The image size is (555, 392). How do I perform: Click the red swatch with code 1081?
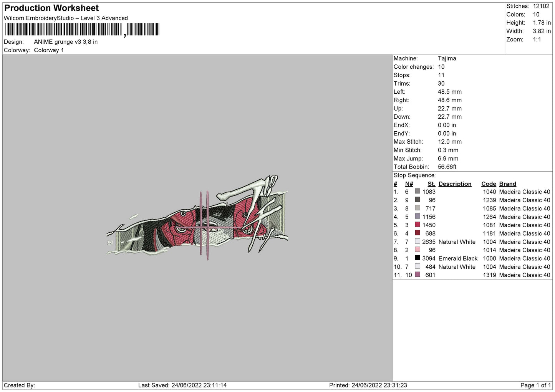(417, 225)
